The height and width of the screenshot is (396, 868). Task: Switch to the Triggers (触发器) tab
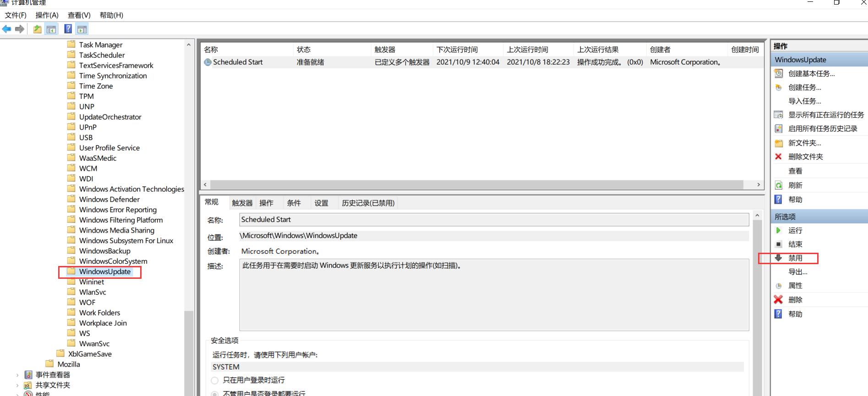pos(242,203)
